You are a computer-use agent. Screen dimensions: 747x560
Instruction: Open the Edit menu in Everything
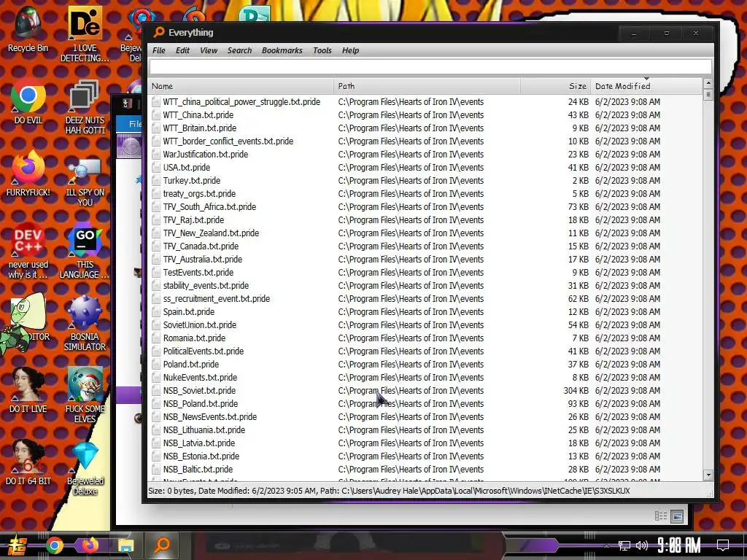tap(182, 50)
